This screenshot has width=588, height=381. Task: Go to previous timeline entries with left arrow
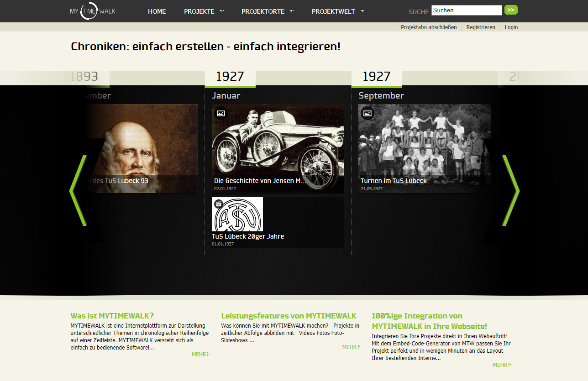click(x=78, y=190)
